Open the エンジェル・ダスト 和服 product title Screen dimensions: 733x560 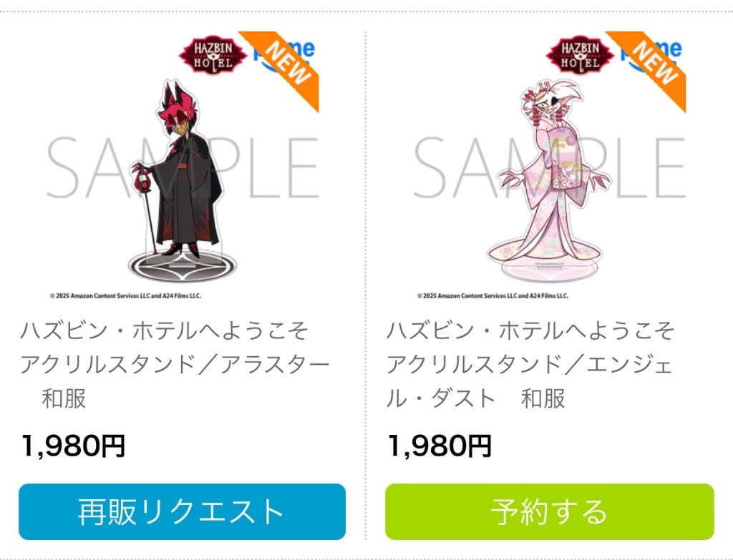click(530, 364)
